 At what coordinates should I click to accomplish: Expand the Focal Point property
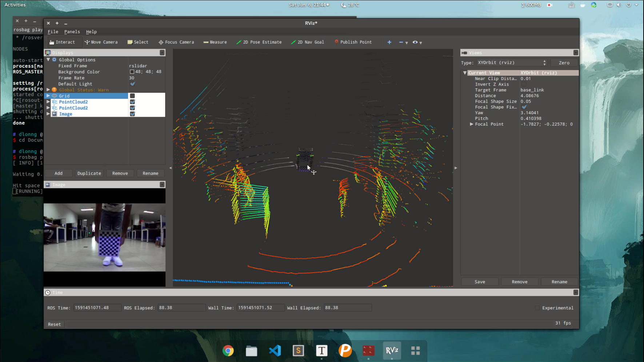tap(471, 124)
